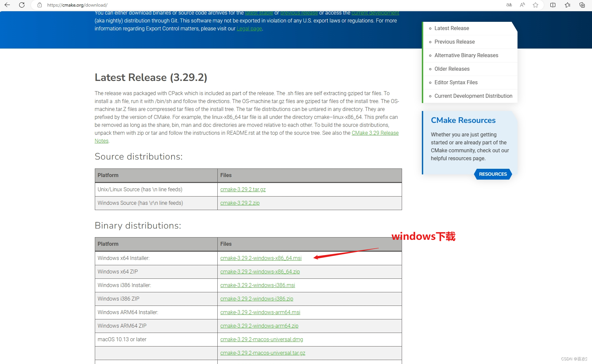
Task: Download cmake-3.29.2-windows-i386.msi
Action: (258, 285)
